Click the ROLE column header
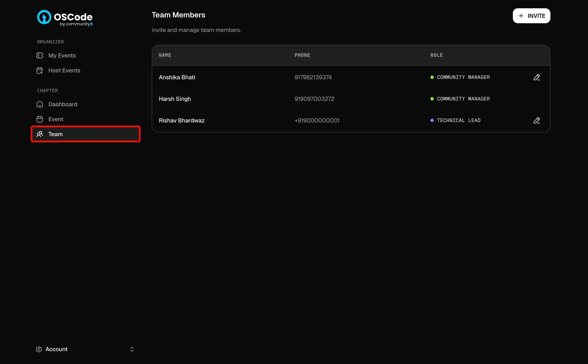Screen dimensions: 588x364 point(436,55)
